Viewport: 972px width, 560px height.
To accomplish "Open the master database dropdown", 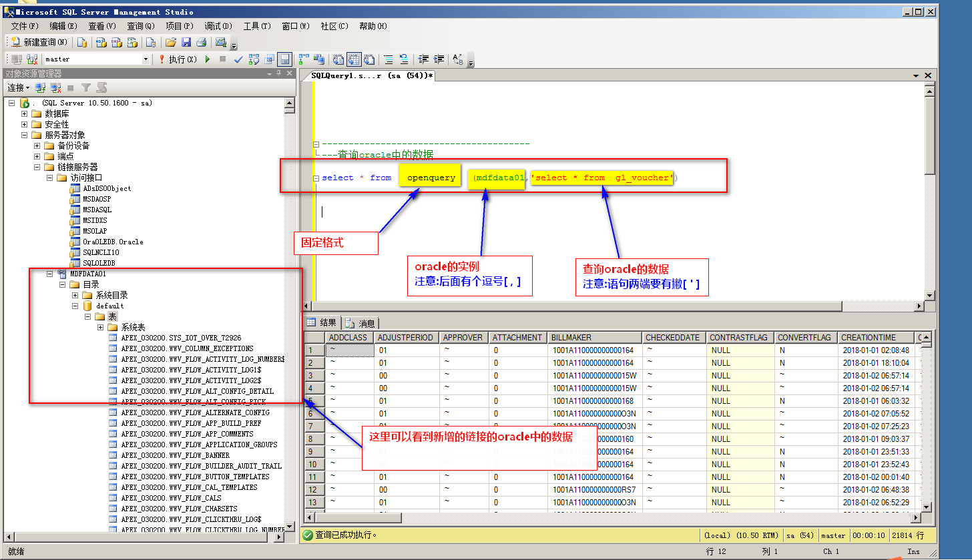I will [x=146, y=59].
